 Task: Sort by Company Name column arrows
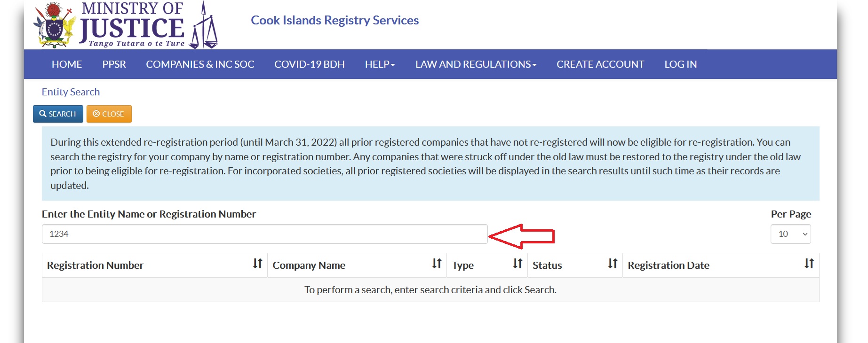[437, 264]
